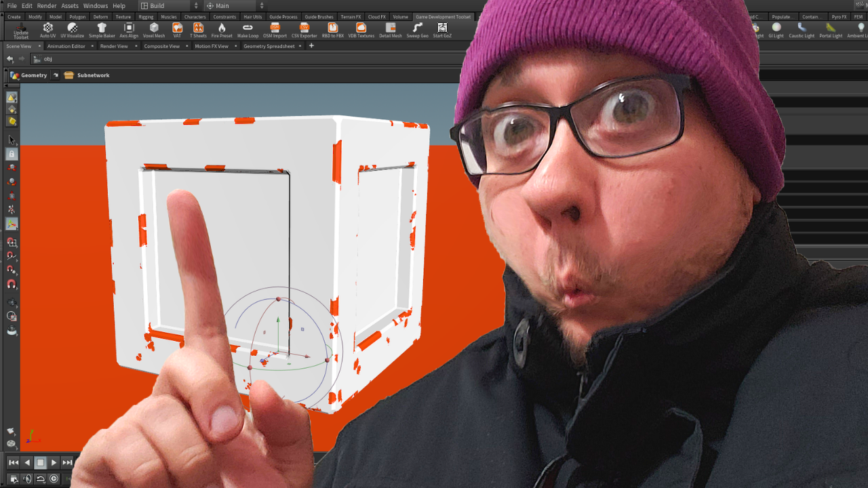Open the Windows menu
The height and width of the screenshot is (488, 868).
click(x=95, y=5)
